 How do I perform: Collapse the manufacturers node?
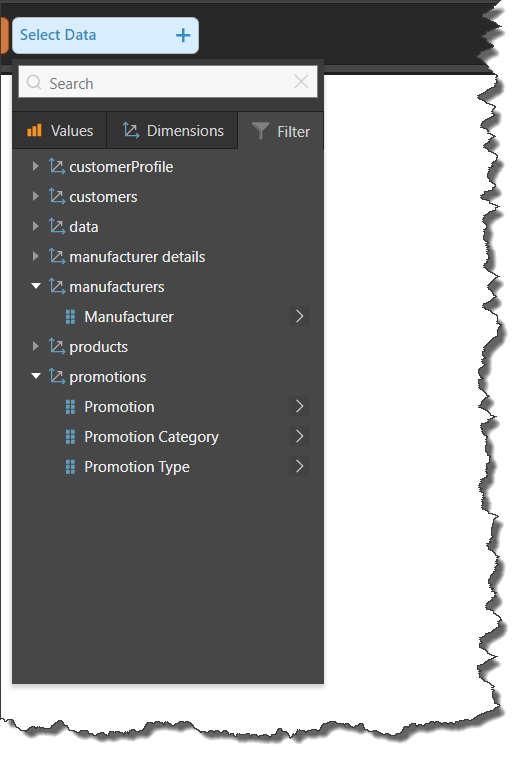[36, 286]
